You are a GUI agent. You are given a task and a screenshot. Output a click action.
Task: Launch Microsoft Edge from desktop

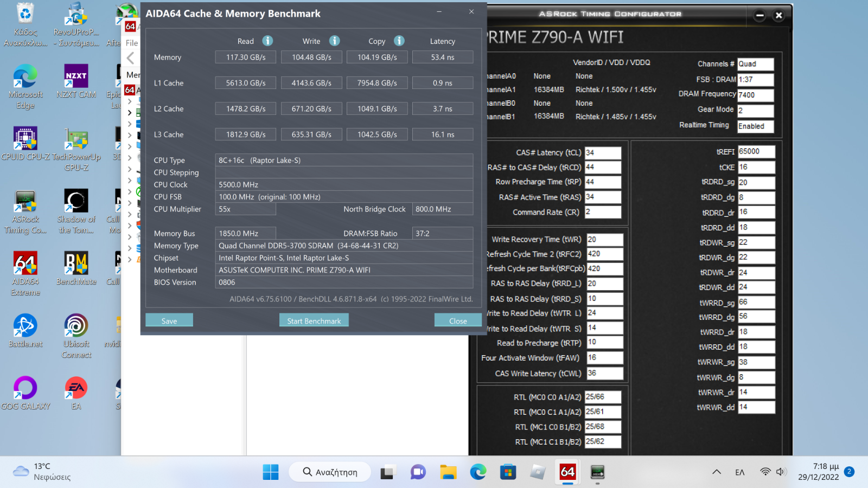tap(25, 87)
